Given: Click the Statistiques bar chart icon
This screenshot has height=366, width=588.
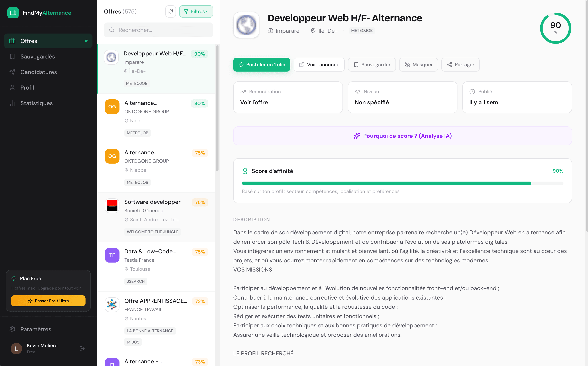Looking at the screenshot, I should 12,103.
